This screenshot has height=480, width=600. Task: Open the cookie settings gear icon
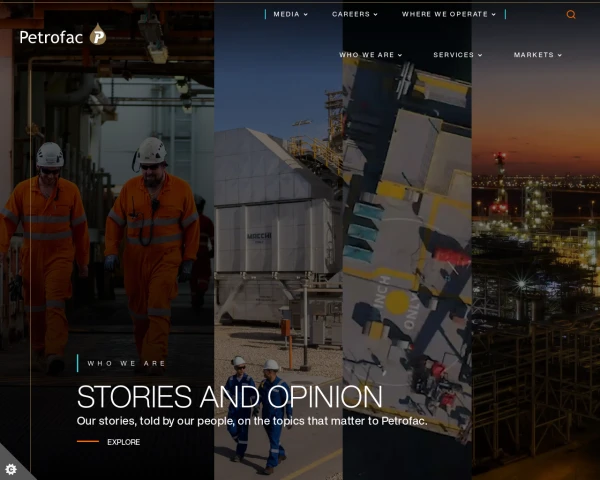tap(11, 469)
